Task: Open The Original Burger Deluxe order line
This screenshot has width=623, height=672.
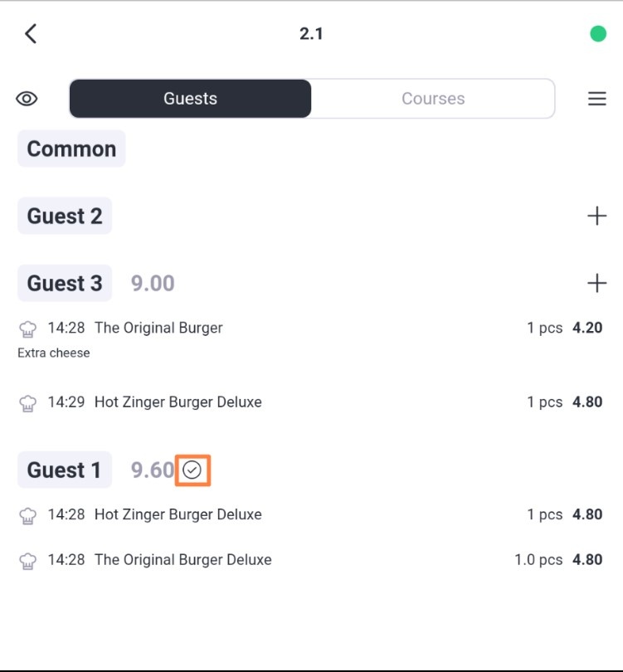Action: pos(310,560)
